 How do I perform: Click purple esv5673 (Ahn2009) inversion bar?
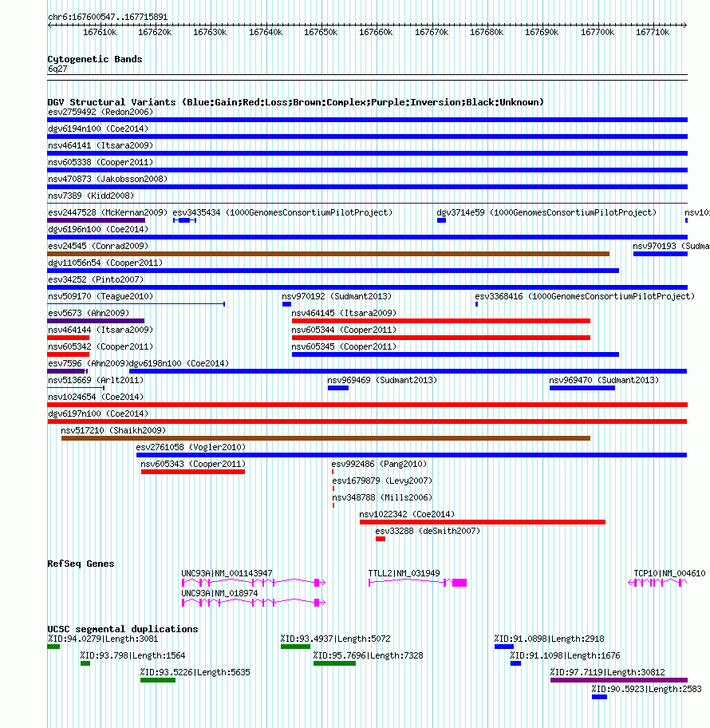click(96, 321)
